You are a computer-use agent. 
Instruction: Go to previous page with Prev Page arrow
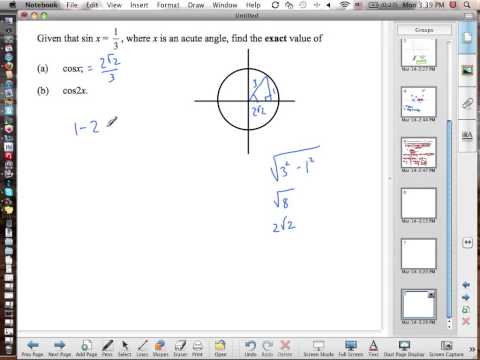pos(33,348)
